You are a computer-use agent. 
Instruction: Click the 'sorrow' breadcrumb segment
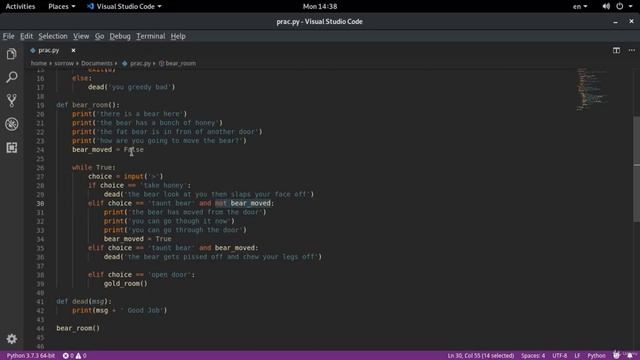point(64,63)
